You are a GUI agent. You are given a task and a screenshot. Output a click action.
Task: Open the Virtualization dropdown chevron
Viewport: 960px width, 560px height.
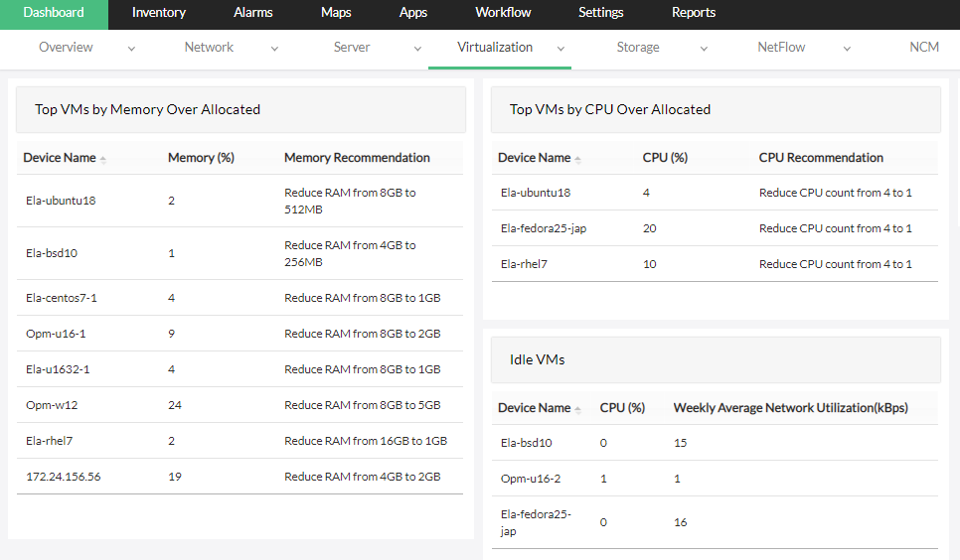tap(560, 48)
